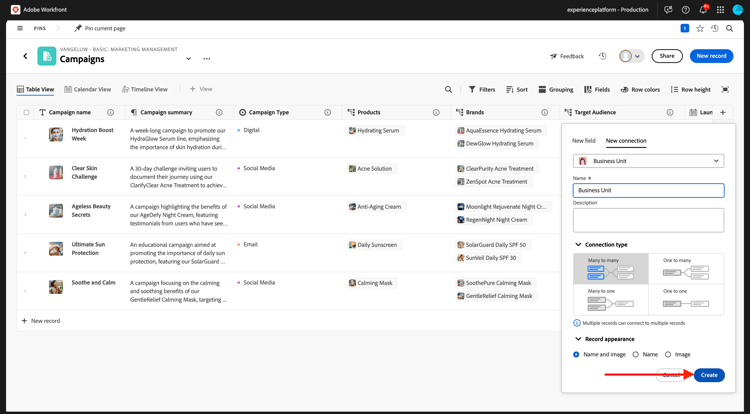Open Feedback link
The width and height of the screenshot is (750, 414).
[x=567, y=56]
